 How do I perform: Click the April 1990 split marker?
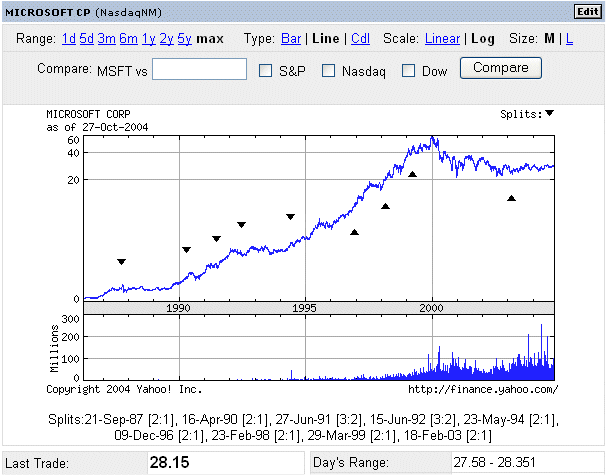[x=186, y=250]
